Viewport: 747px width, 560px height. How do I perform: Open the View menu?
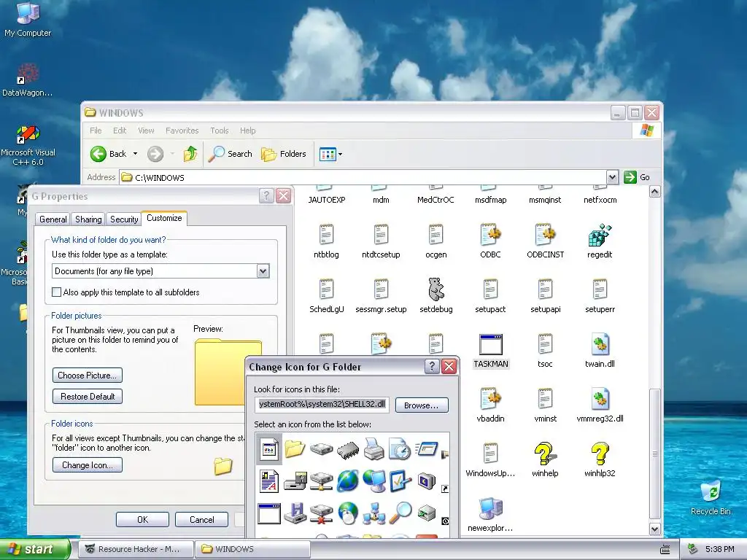click(146, 131)
